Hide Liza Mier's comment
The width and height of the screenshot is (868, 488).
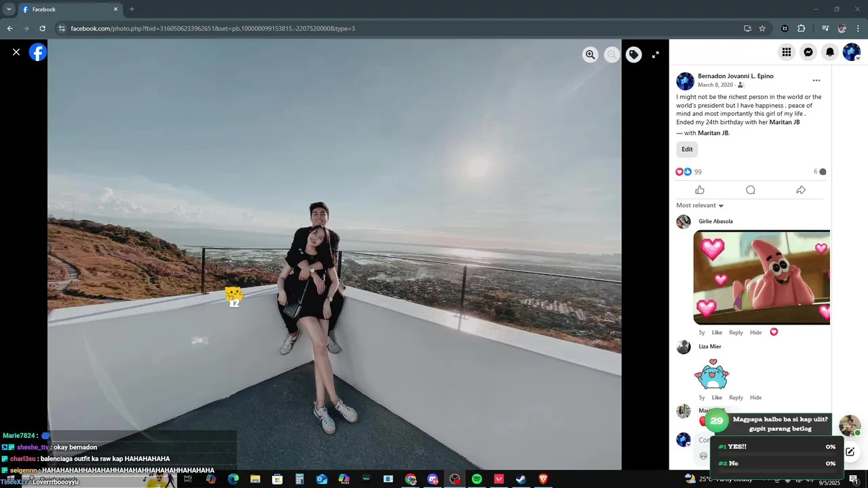[x=755, y=398]
